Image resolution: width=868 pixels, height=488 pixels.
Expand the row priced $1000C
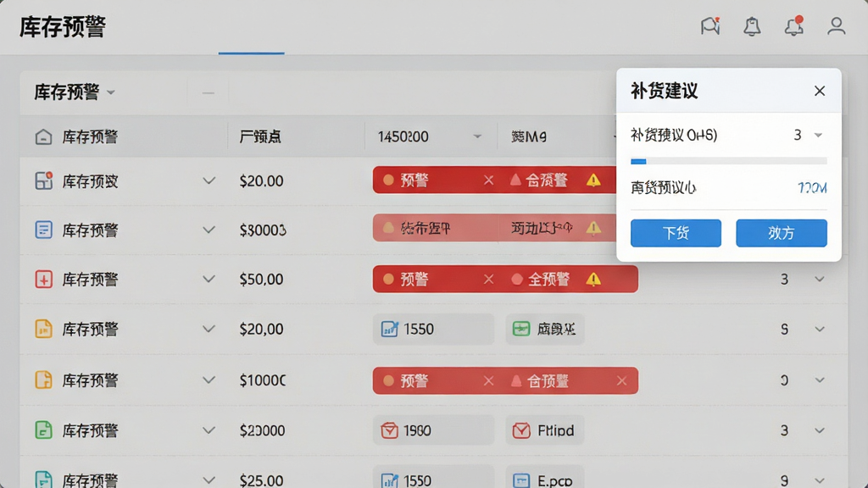209,380
